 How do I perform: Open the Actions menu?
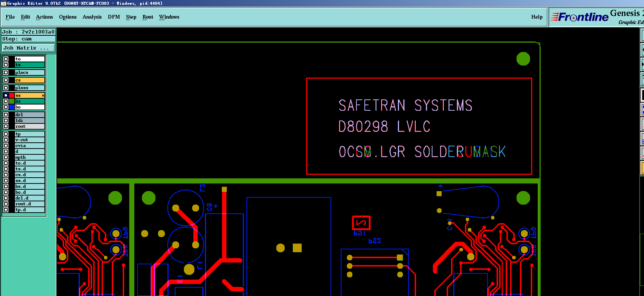click(x=44, y=17)
